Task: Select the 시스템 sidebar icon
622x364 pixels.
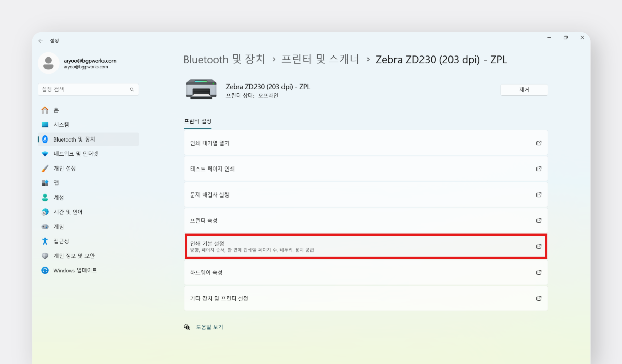Action: pyautogui.click(x=45, y=125)
